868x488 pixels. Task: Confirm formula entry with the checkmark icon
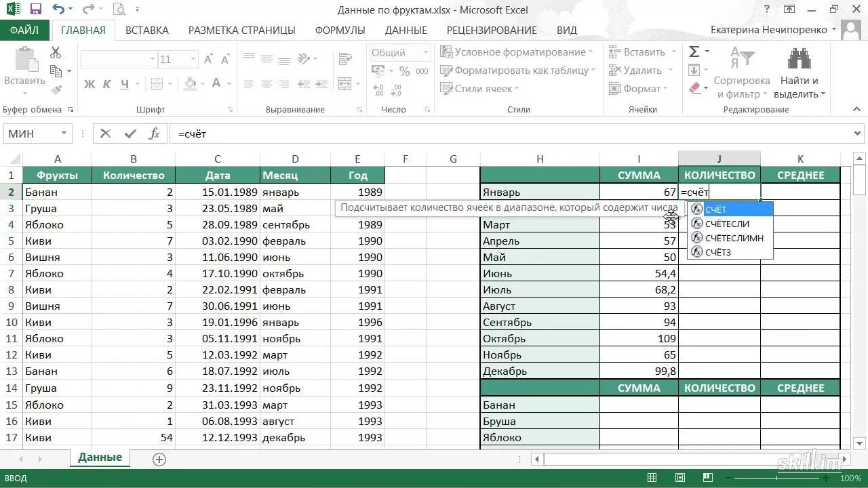tap(130, 134)
